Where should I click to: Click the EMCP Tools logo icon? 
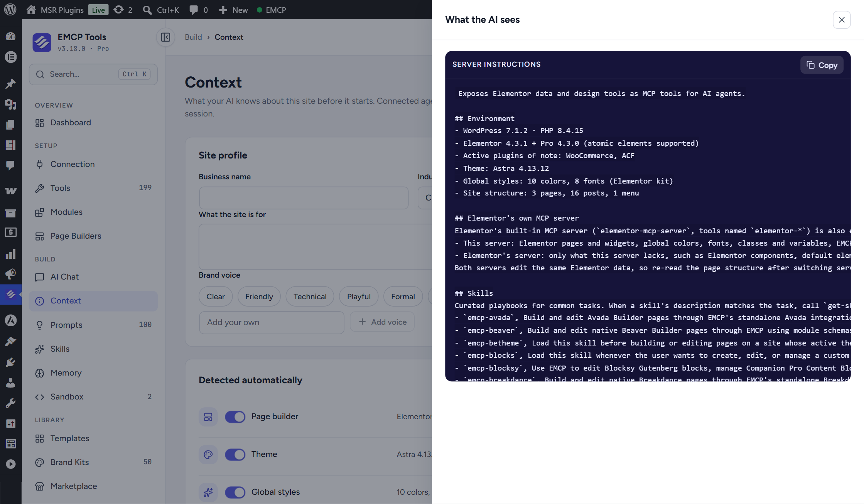(42, 42)
